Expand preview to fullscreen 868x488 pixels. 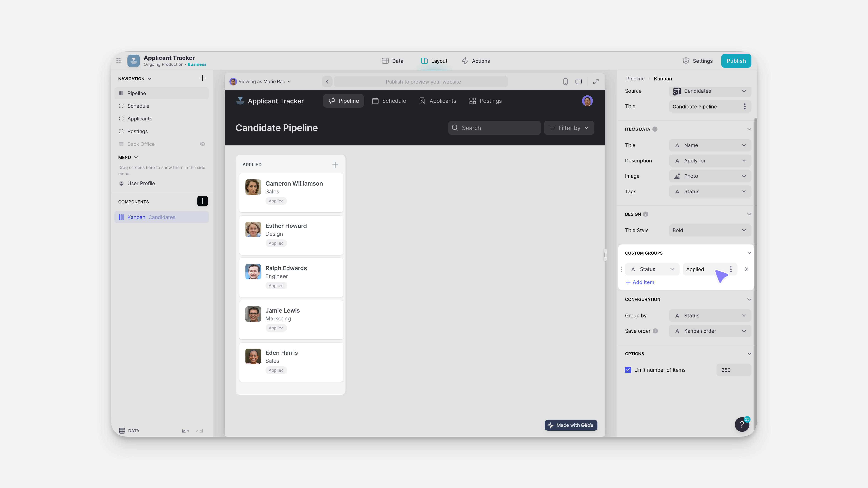596,82
